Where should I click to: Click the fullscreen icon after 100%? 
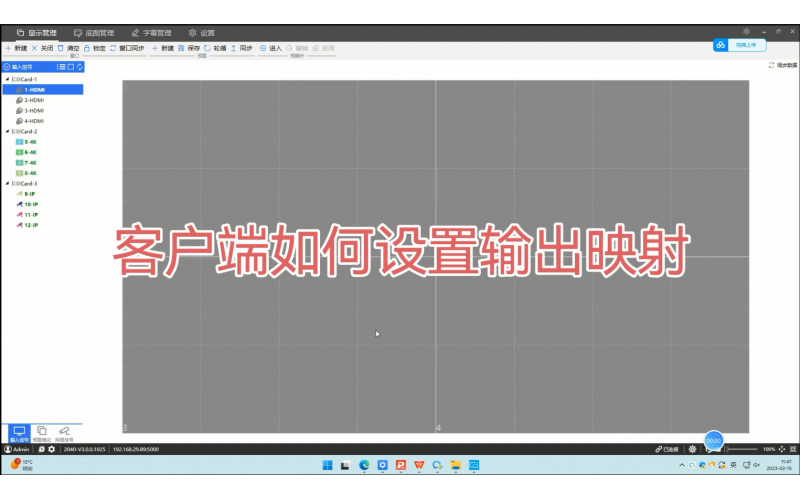[x=793, y=449]
